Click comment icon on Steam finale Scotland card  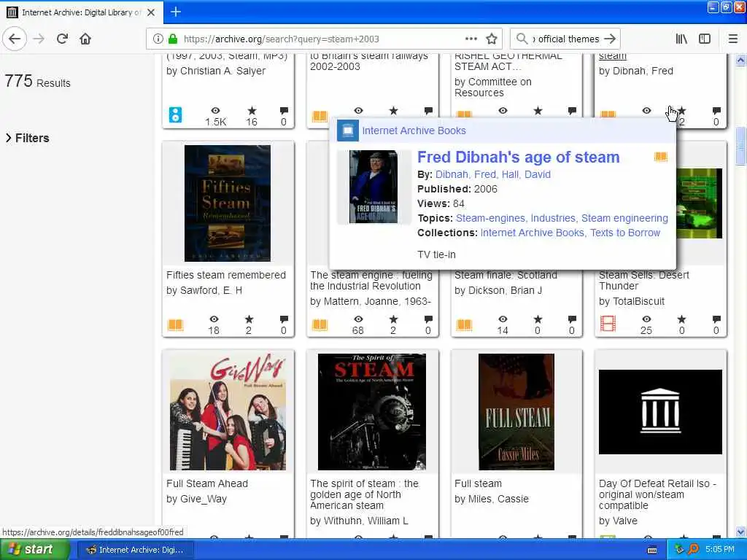pyautogui.click(x=572, y=319)
